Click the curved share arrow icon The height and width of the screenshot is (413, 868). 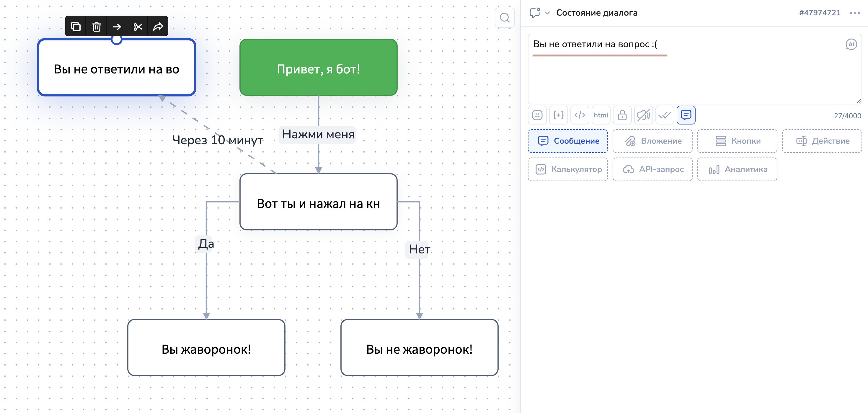click(x=158, y=26)
